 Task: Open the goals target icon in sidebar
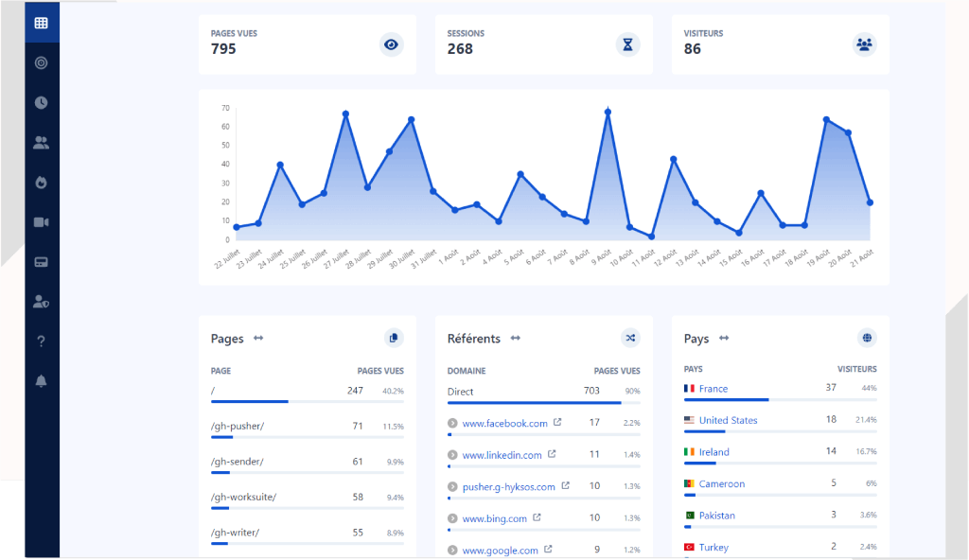point(42,62)
